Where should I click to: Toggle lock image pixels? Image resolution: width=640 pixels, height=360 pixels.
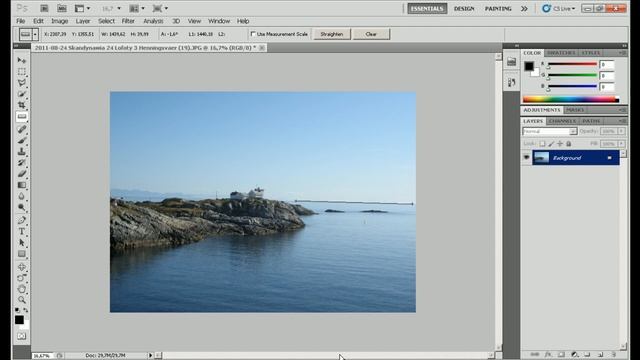551,144
